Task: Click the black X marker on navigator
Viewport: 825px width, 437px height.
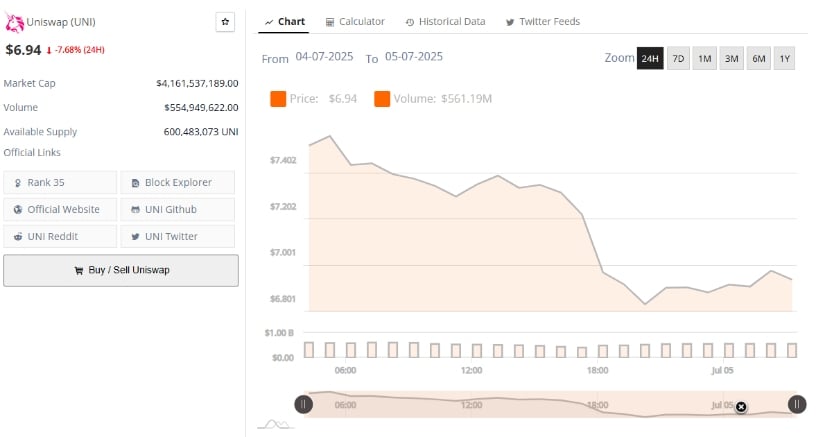Action: (741, 407)
